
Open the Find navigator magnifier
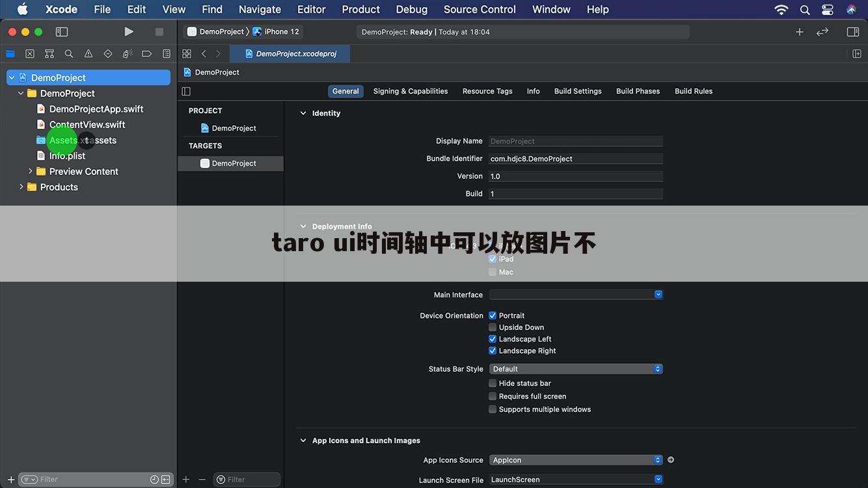(69, 53)
